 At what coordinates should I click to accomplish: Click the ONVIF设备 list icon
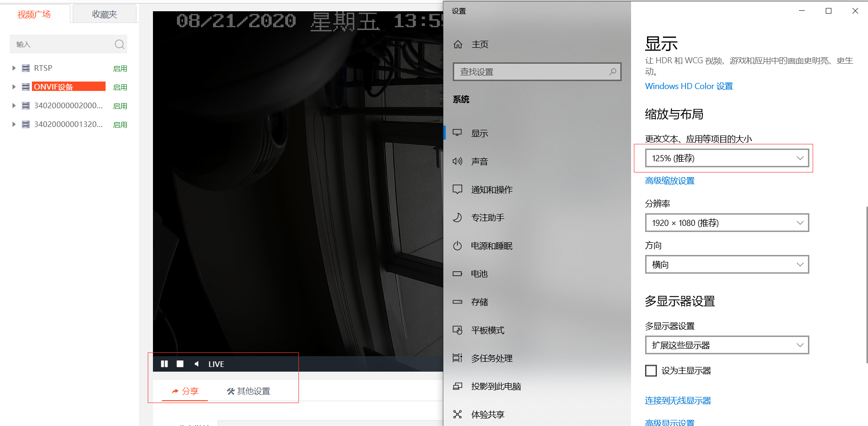26,87
